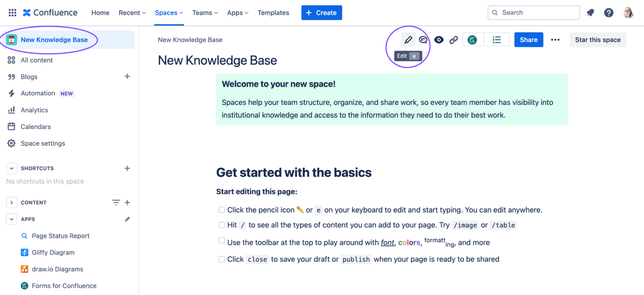This screenshot has height=295, width=644.
Task: Open the app switcher grid icon
Action: click(12, 13)
